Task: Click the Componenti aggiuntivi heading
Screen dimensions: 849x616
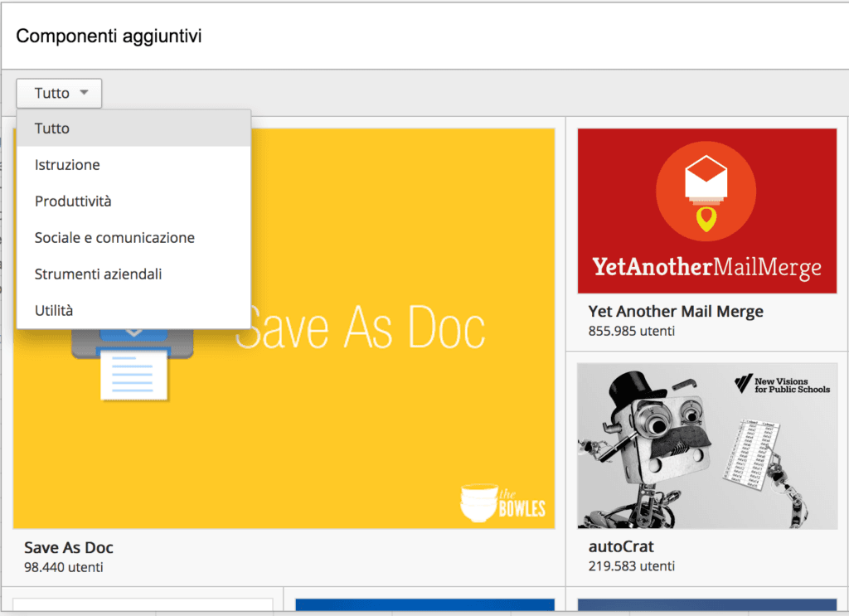Action: point(109,36)
